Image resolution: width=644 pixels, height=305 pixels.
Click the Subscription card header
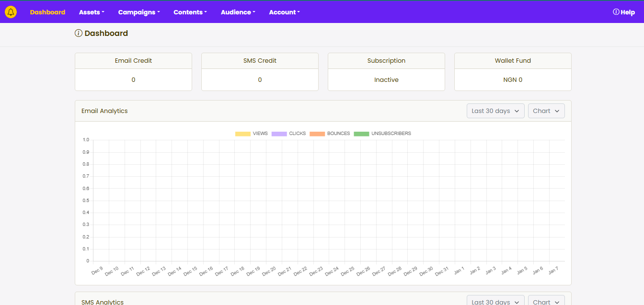click(386, 61)
